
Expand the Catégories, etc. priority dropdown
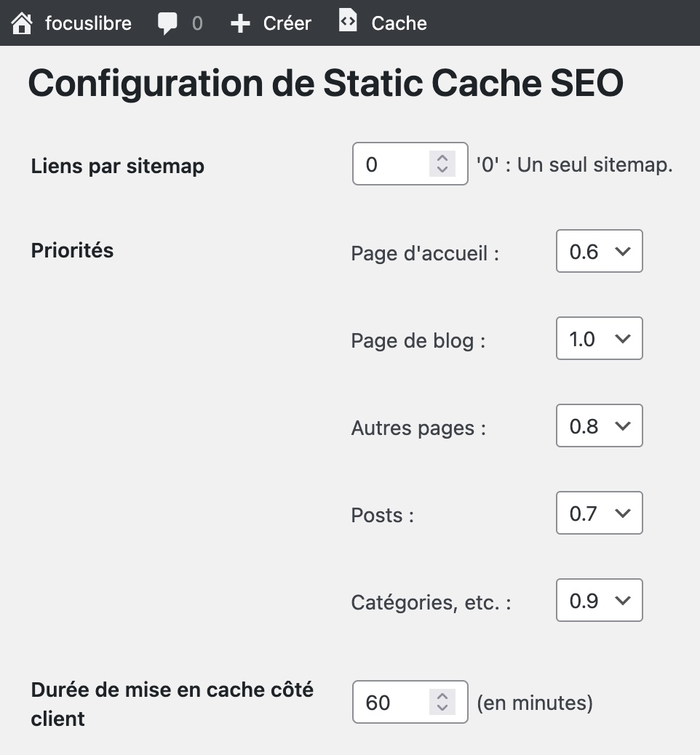click(x=600, y=600)
